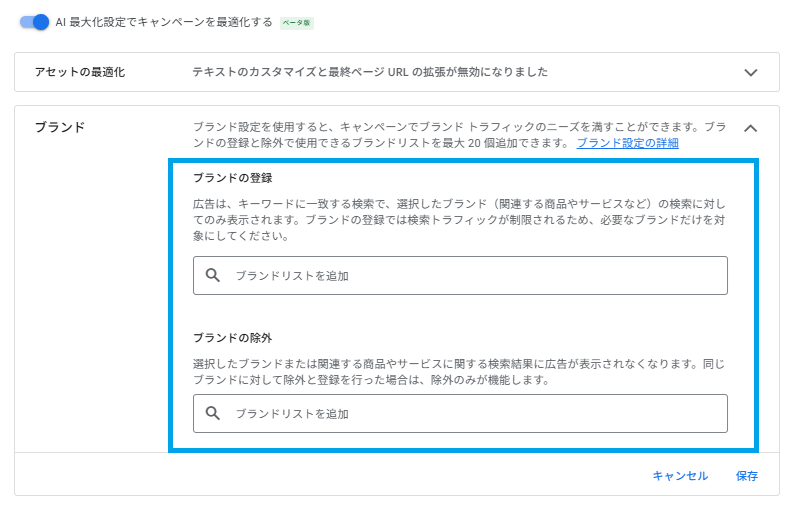This screenshot has height=514, width=797.
Task: Click the 保存 button
Action: point(747,476)
